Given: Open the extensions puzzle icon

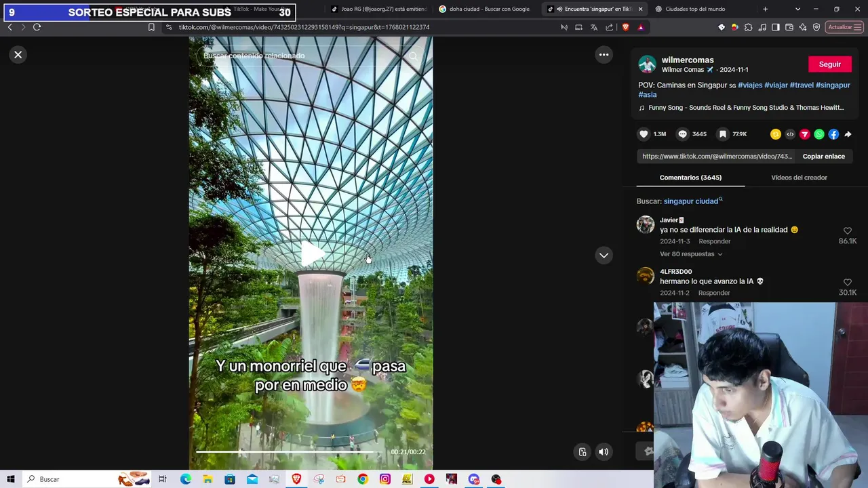Looking at the screenshot, I should point(749,27).
